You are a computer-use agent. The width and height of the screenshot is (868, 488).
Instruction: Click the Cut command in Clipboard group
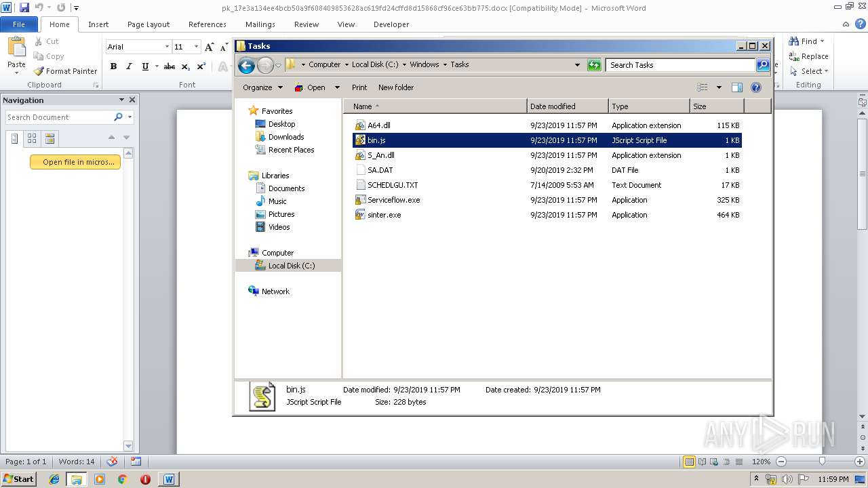tap(47, 41)
